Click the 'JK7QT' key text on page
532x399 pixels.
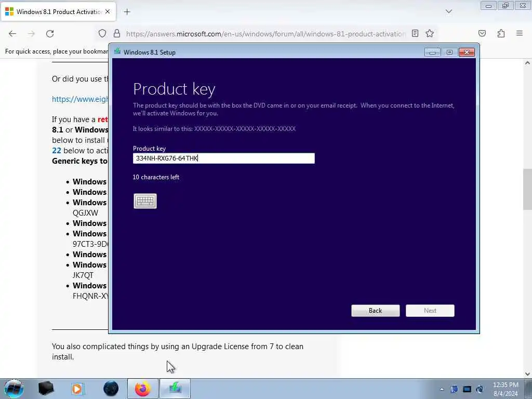pyautogui.click(x=83, y=275)
